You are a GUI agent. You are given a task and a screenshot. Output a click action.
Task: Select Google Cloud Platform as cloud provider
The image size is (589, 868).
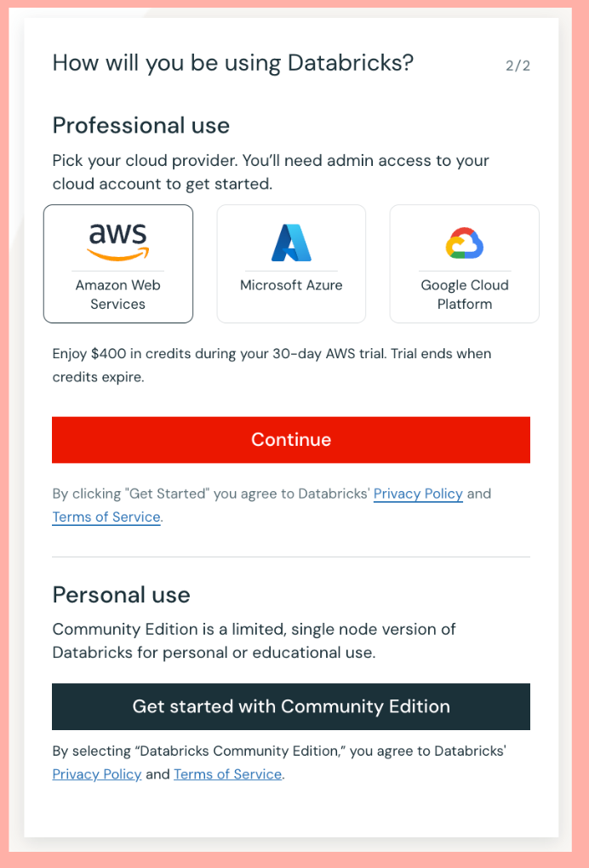coord(464,264)
